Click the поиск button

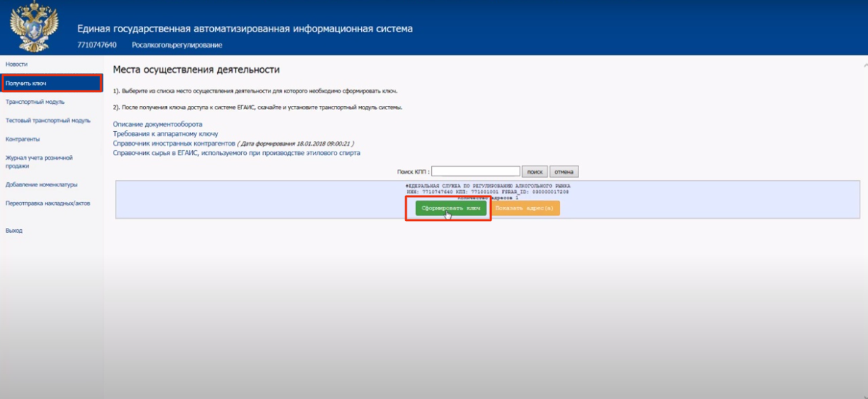[535, 172]
